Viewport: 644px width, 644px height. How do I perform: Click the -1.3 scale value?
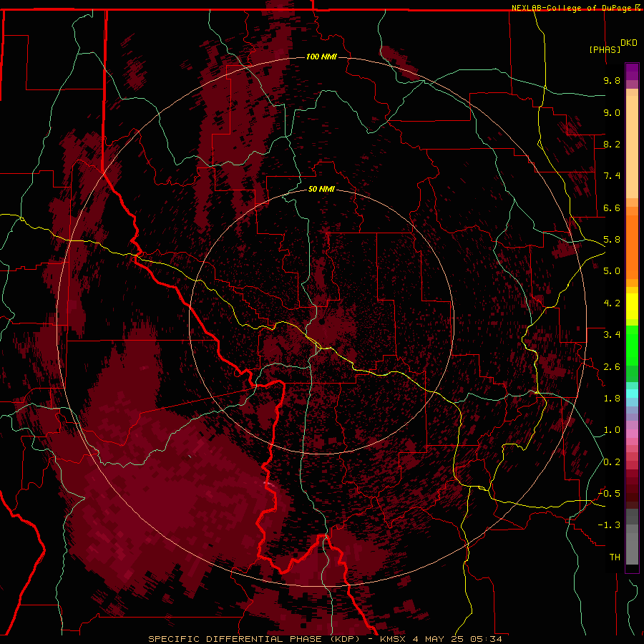pyautogui.click(x=609, y=525)
